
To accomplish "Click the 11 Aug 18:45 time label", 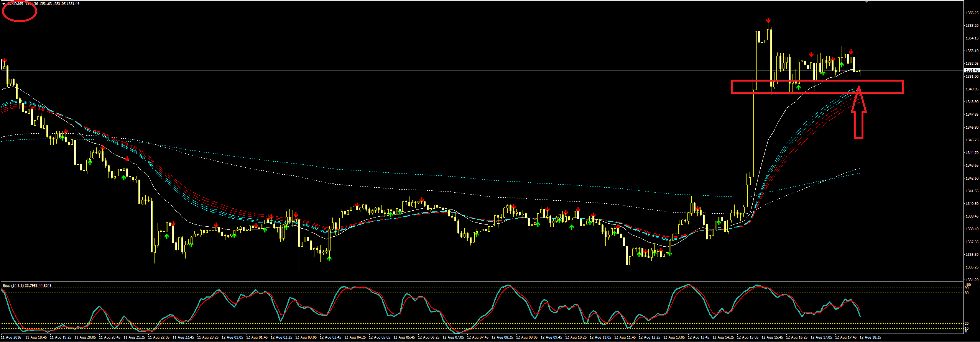I will point(36,337).
